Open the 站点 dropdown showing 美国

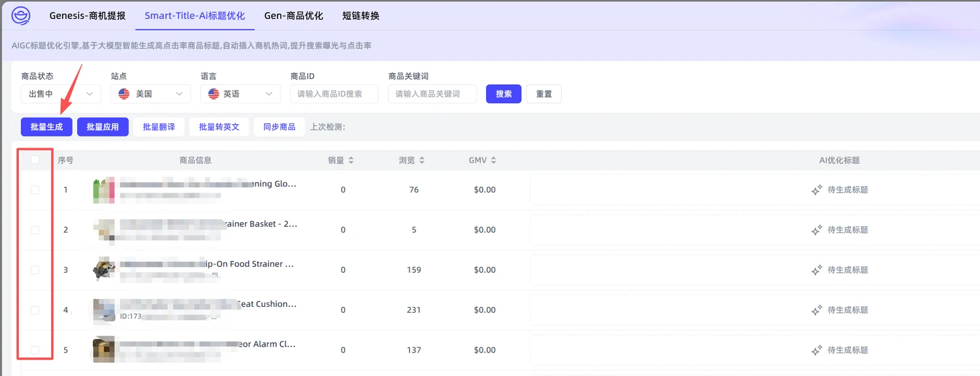point(151,94)
